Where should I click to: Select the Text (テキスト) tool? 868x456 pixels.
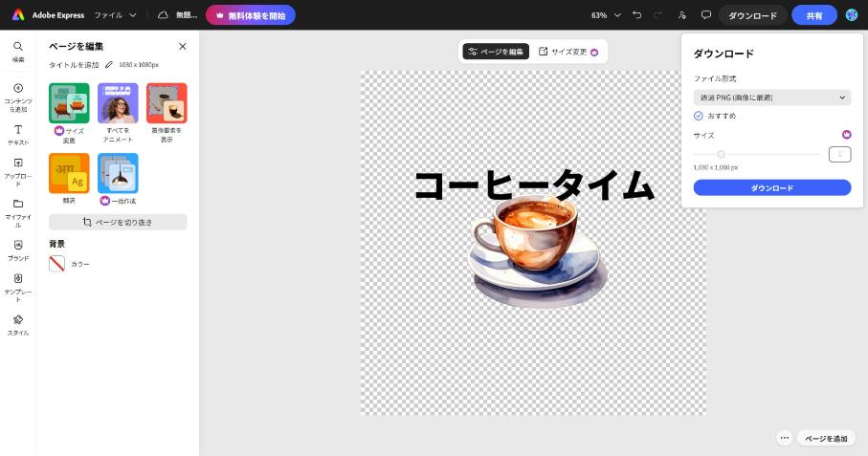pyautogui.click(x=18, y=136)
